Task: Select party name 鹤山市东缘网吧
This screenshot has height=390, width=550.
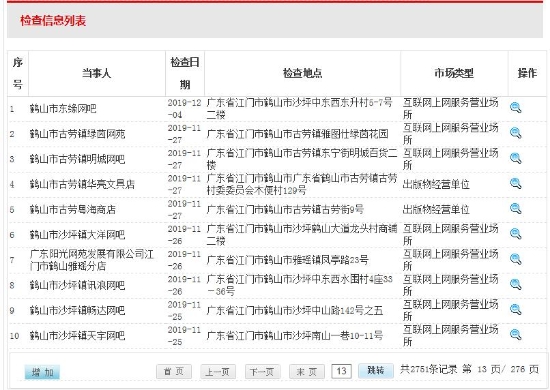Action: [63, 109]
